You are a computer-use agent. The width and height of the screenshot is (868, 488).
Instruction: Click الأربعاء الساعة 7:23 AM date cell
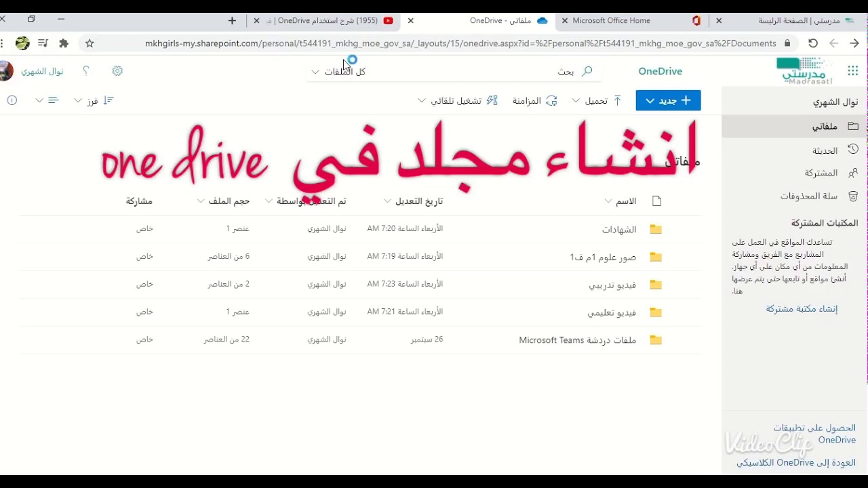click(405, 284)
